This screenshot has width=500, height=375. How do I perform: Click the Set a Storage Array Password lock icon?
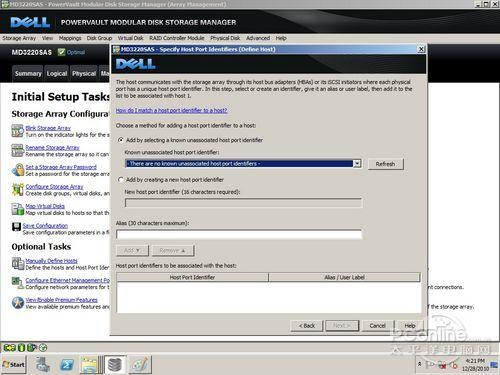17,170
